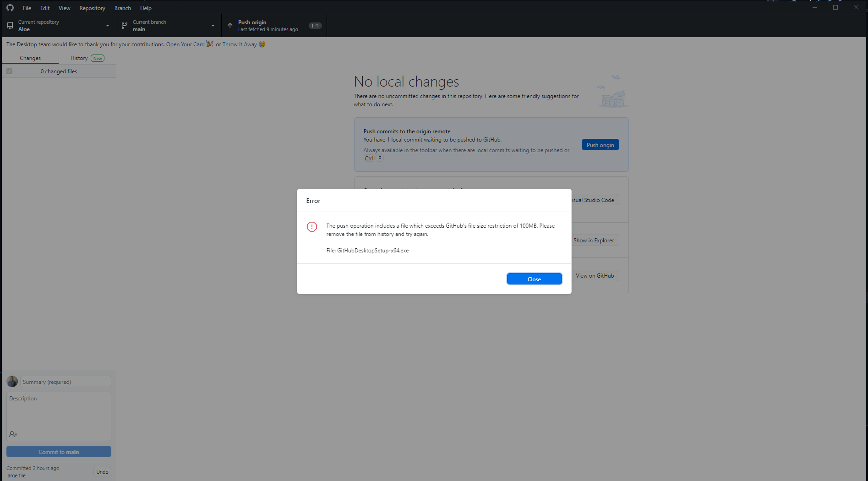Click the 1 commit ahead badge
The image size is (868, 481).
pos(315,26)
